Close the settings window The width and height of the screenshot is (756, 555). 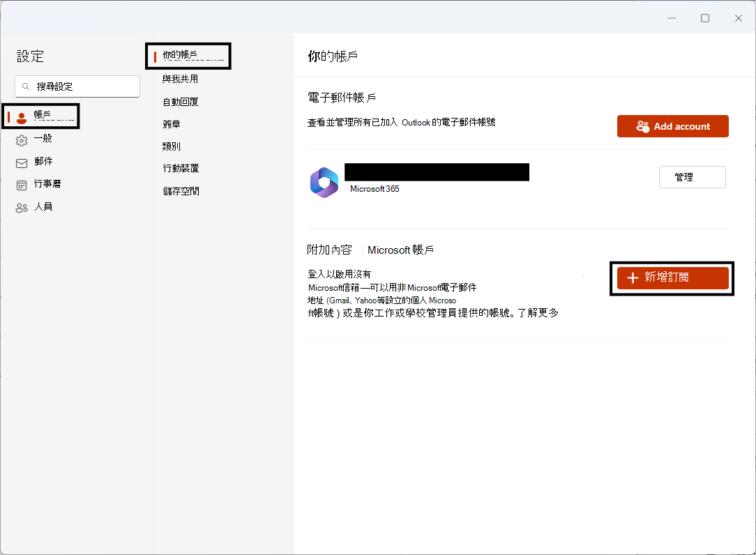(738, 18)
